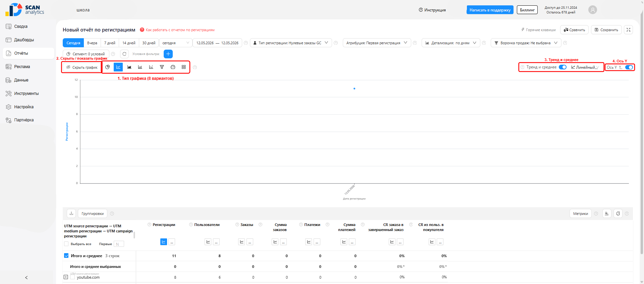Image resolution: width=644 pixels, height=284 pixels.
Task: Select the 14 дней period tab
Action: pos(129,43)
